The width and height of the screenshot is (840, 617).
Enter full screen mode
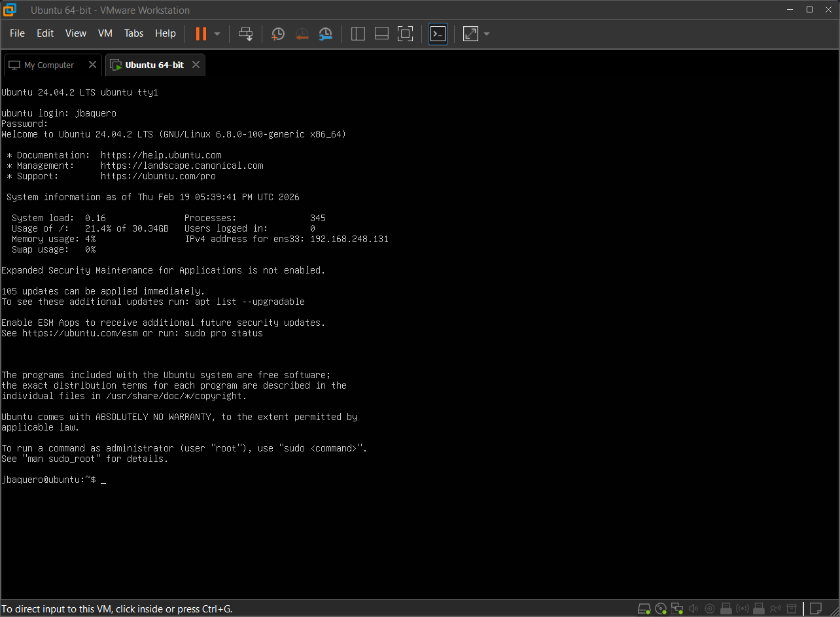point(405,33)
